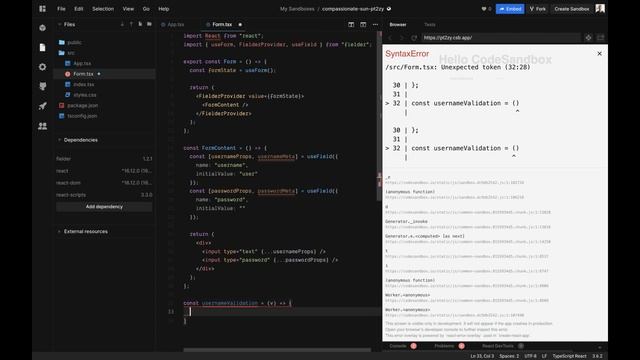This screenshot has height=360, width=640.
Task: Click the preview URL address field
Action: click(500, 38)
